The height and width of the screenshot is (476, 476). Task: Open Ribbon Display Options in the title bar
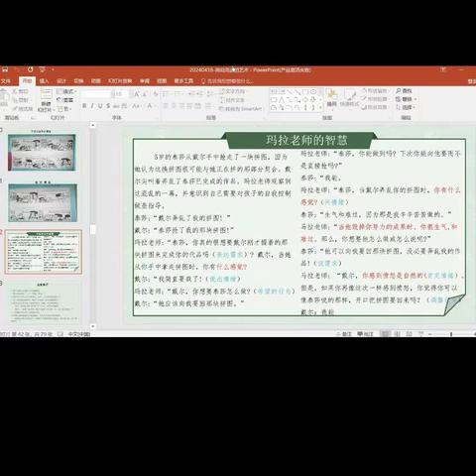point(443,69)
